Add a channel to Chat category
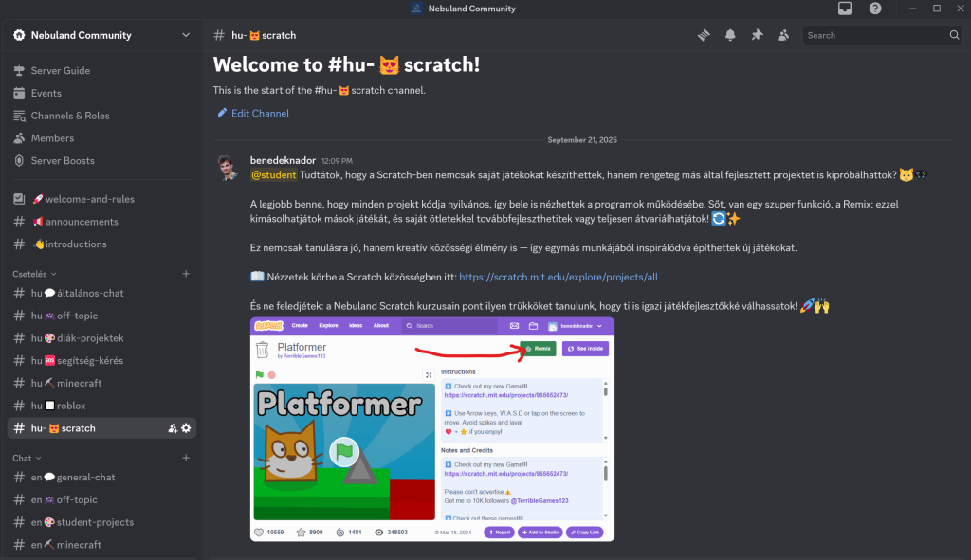This screenshot has height=560, width=971. [186, 458]
